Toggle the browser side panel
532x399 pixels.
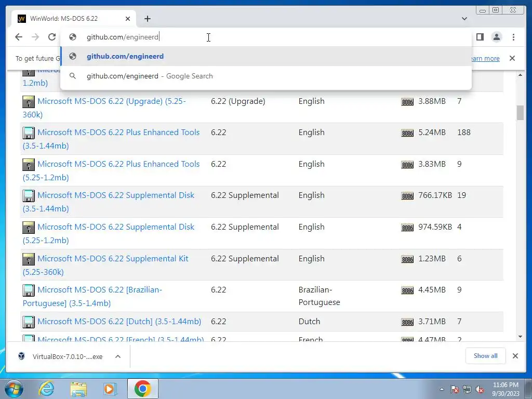tap(480, 37)
